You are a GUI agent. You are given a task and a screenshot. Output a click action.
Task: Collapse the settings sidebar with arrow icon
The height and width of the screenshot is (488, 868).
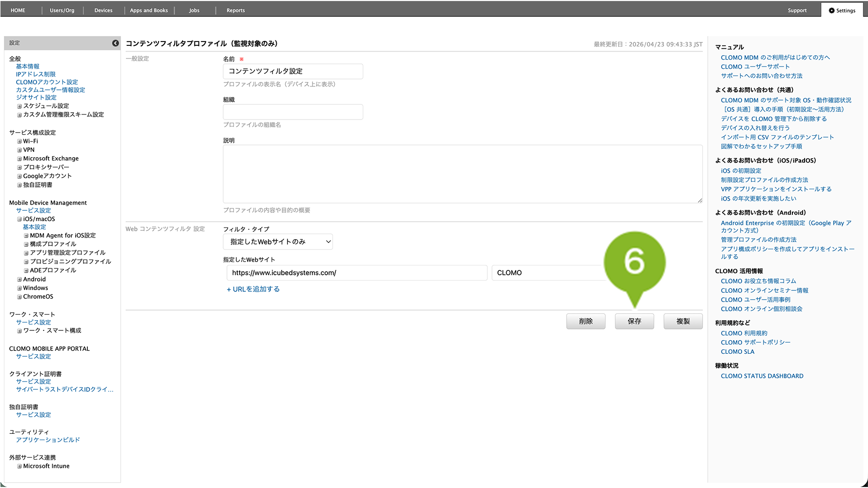(115, 43)
